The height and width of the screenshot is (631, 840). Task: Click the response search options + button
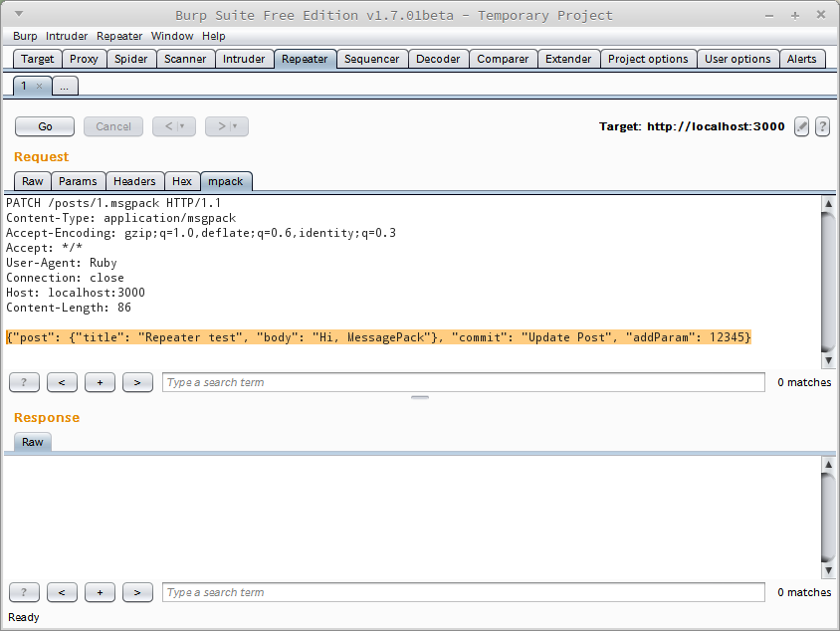coord(100,592)
